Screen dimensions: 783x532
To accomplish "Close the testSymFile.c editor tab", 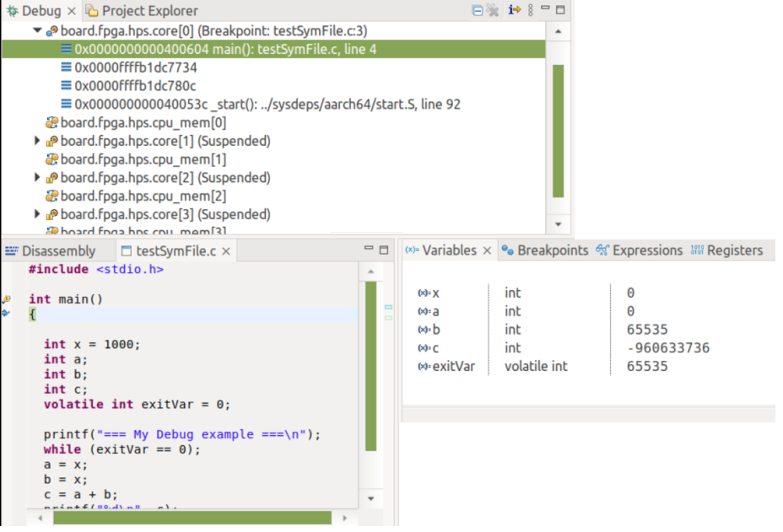I will pyautogui.click(x=227, y=251).
